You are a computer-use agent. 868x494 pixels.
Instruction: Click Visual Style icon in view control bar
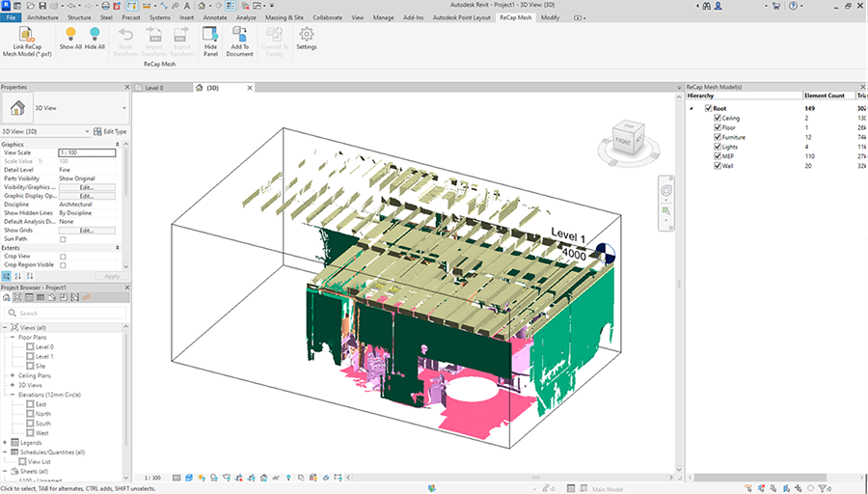tap(189, 478)
